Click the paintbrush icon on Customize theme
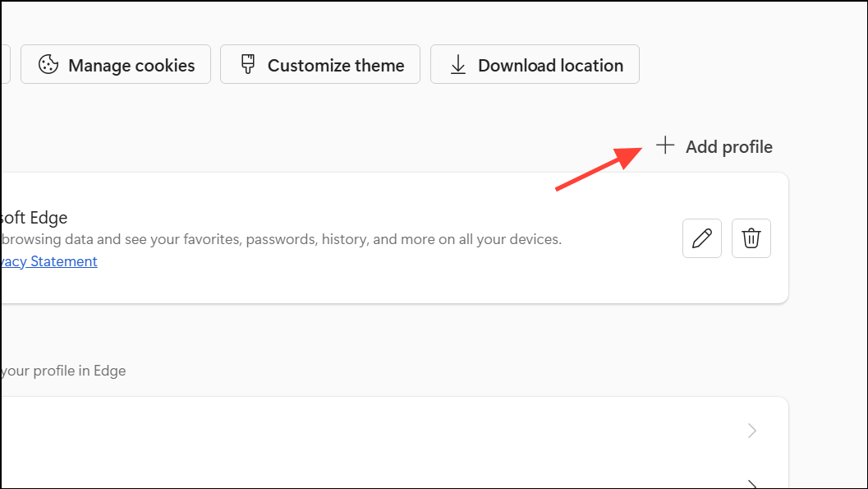This screenshot has width=868, height=489. tap(247, 64)
